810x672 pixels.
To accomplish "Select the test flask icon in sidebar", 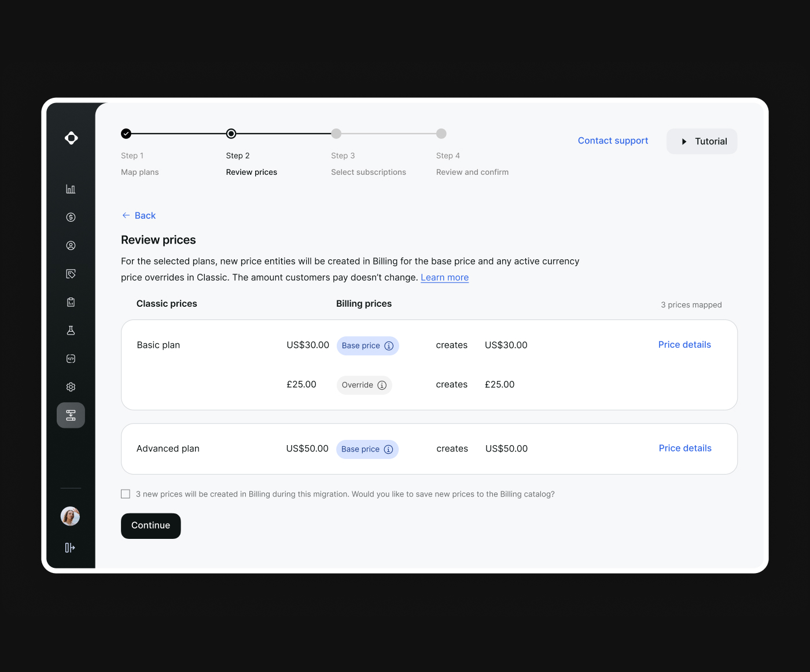I will [x=71, y=330].
